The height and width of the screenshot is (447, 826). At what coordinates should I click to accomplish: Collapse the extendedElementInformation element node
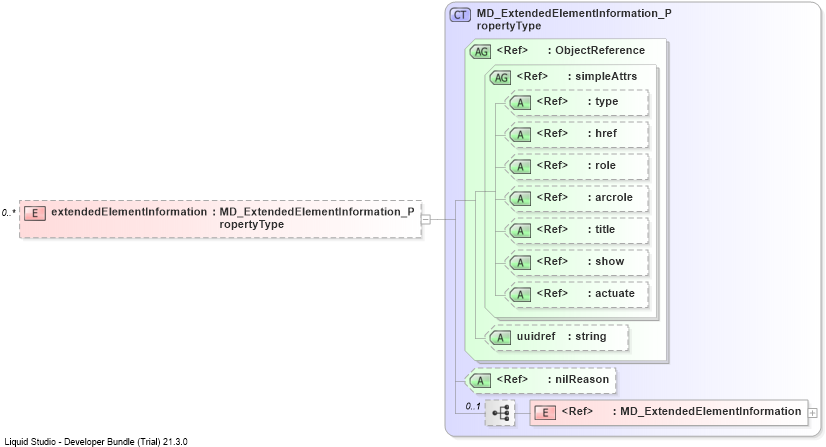click(x=426, y=220)
